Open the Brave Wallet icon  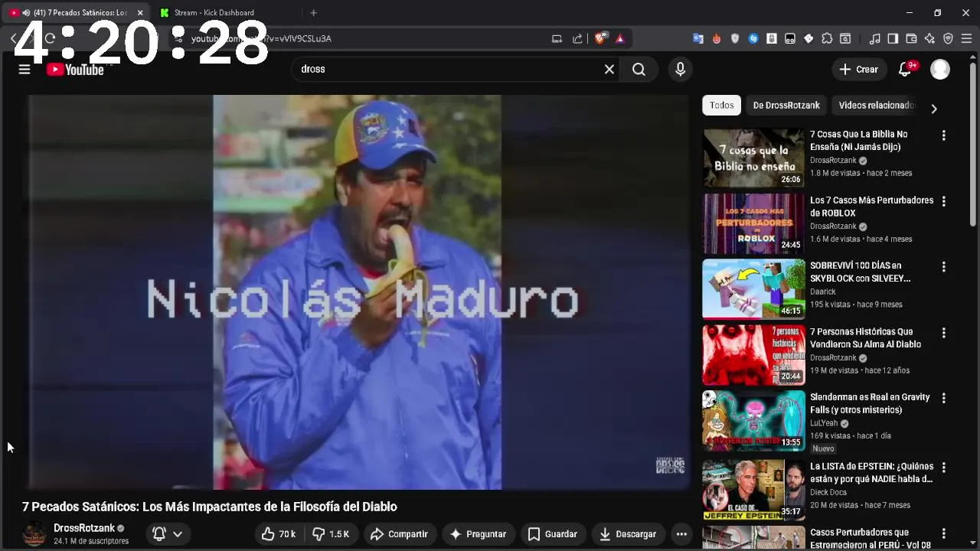(x=911, y=39)
